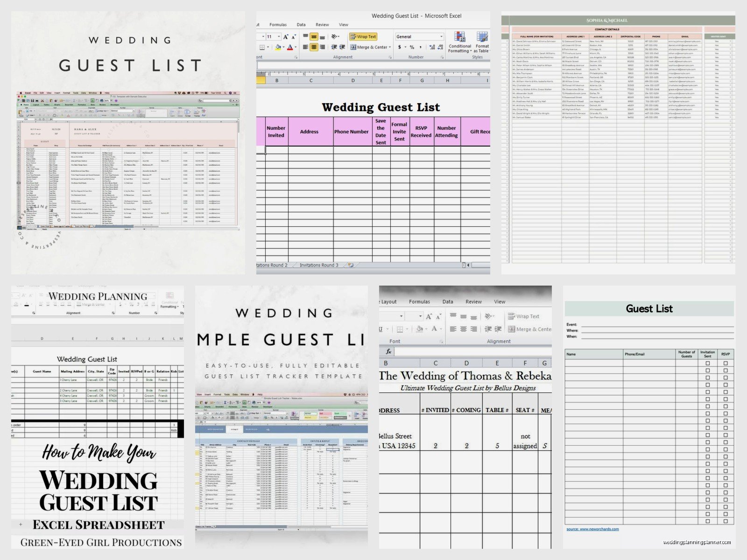Click Percent Style button in Number group

click(x=412, y=47)
